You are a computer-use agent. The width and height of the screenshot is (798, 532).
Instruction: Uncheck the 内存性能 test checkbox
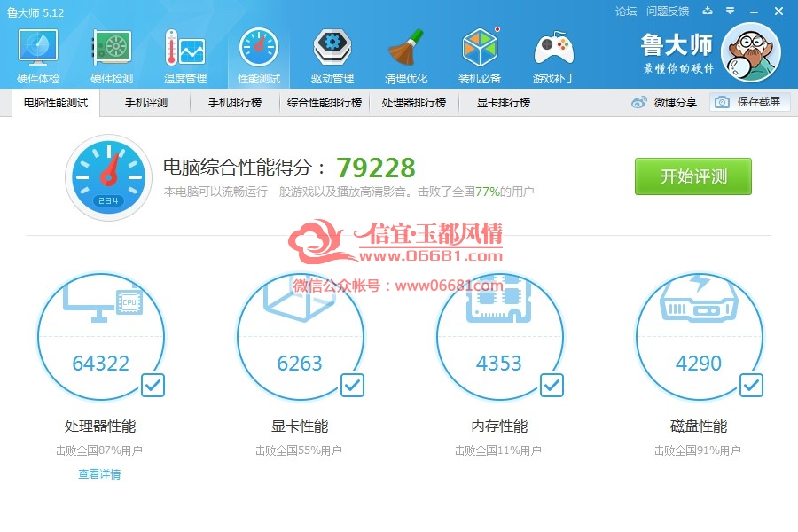[552, 386]
